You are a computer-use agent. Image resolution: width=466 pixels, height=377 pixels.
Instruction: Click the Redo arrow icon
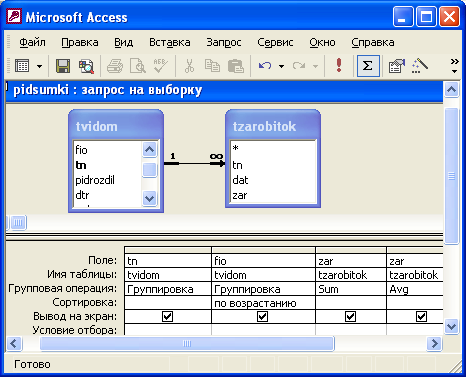(299, 66)
